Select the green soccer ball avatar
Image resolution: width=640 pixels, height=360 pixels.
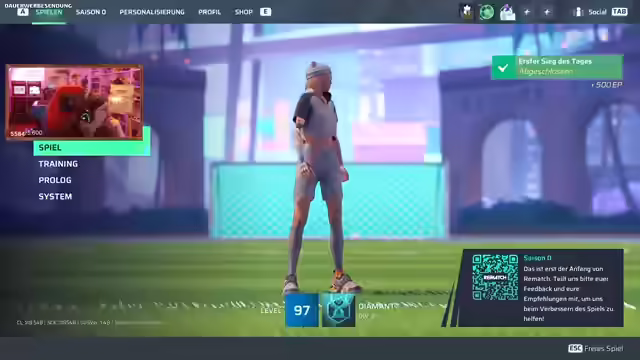coord(487,12)
